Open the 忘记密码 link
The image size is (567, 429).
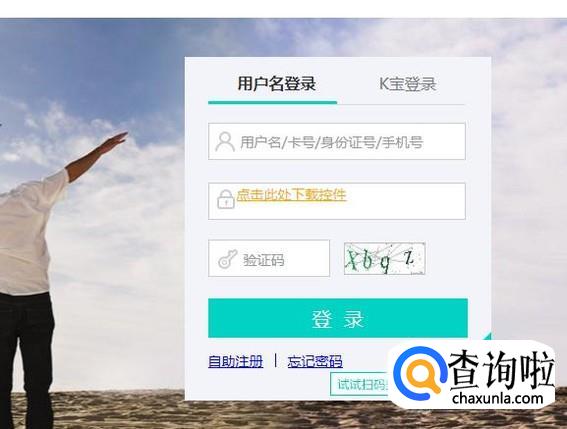point(315,361)
